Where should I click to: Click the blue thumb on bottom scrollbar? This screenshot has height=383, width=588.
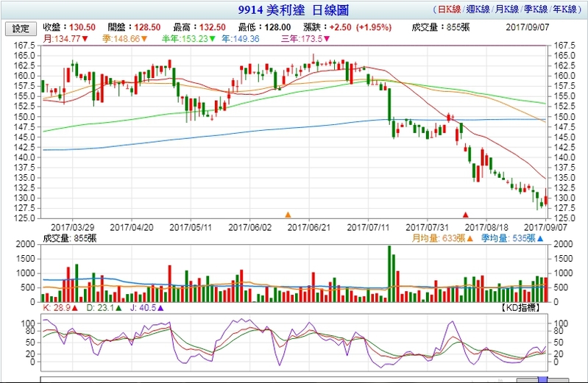click(543, 380)
